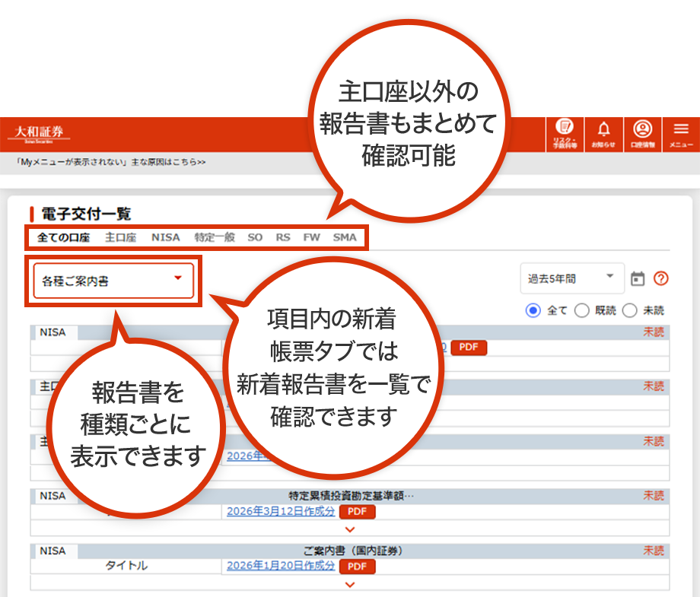
Task: Click the 大和証券 logo in the header
Action: pos(39,134)
